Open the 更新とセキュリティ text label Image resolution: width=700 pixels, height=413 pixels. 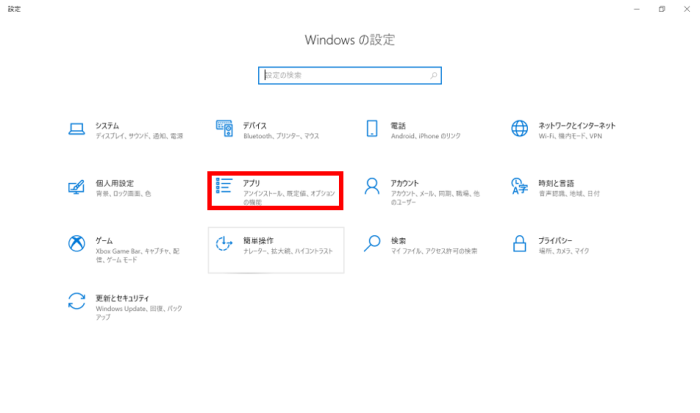[122, 298]
